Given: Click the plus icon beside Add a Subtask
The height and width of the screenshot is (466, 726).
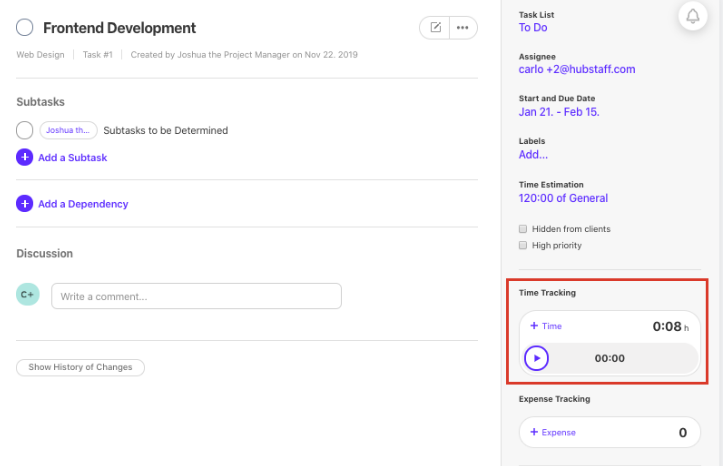Looking at the screenshot, I should [x=25, y=157].
